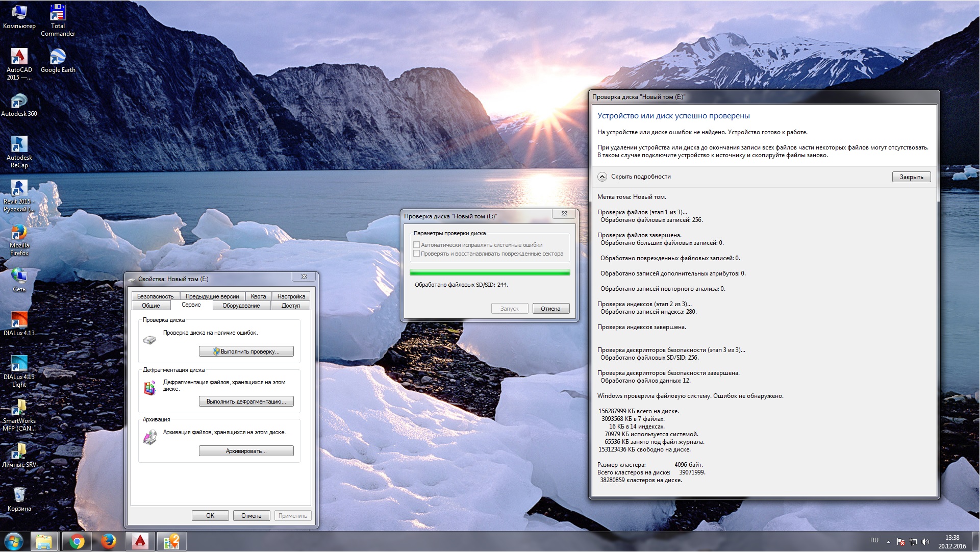Screen dimensions: 980x552
Task: Switch to the Оборудование tab
Action: pos(241,306)
